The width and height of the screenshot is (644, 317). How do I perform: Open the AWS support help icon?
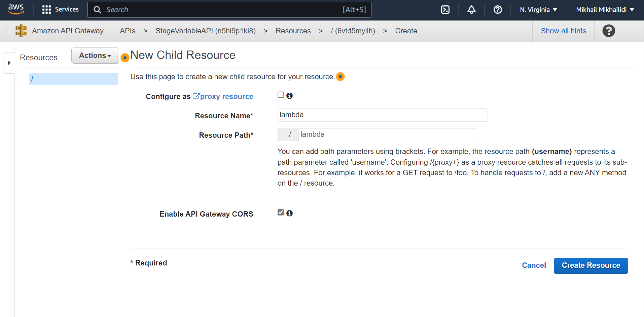498,10
